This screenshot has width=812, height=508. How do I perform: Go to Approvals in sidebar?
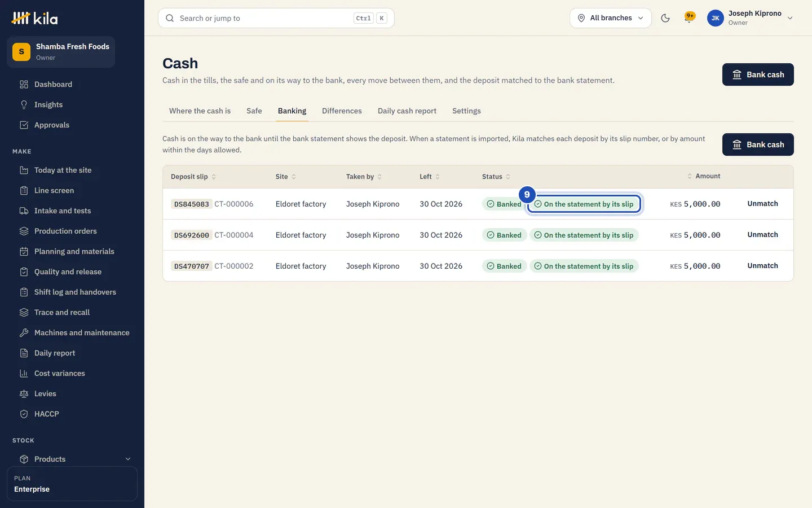click(72, 125)
